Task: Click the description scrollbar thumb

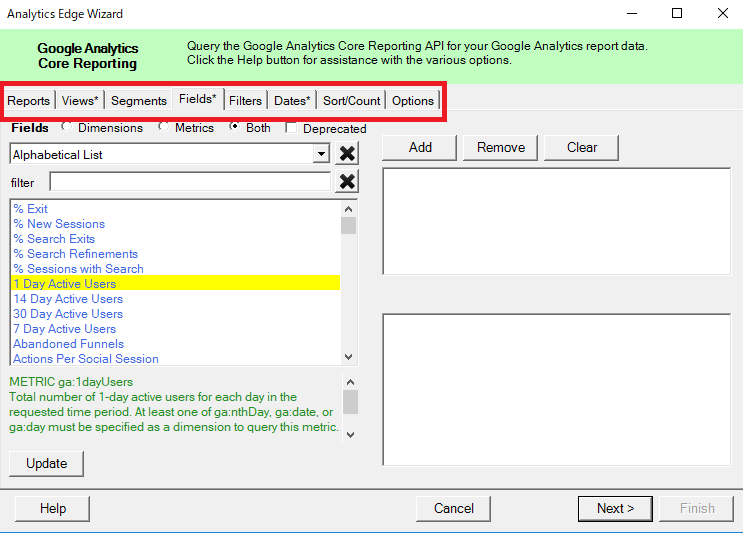Action: pos(350,402)
